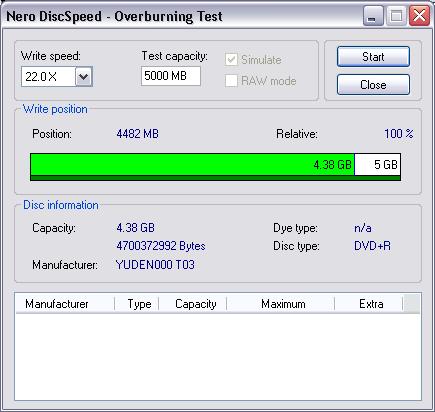Sort by the Extra column header
The image size is (435, 412).
(x=369, y=304)
